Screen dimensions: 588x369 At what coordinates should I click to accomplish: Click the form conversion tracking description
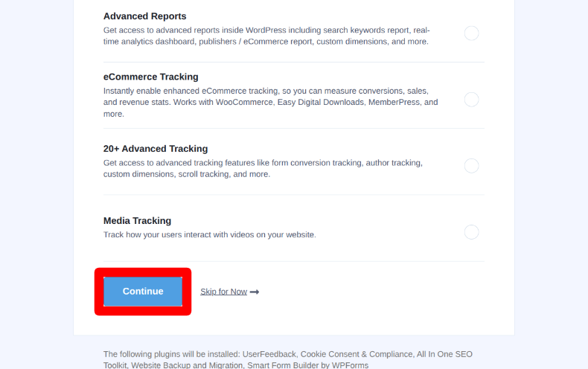coord(262,168)
